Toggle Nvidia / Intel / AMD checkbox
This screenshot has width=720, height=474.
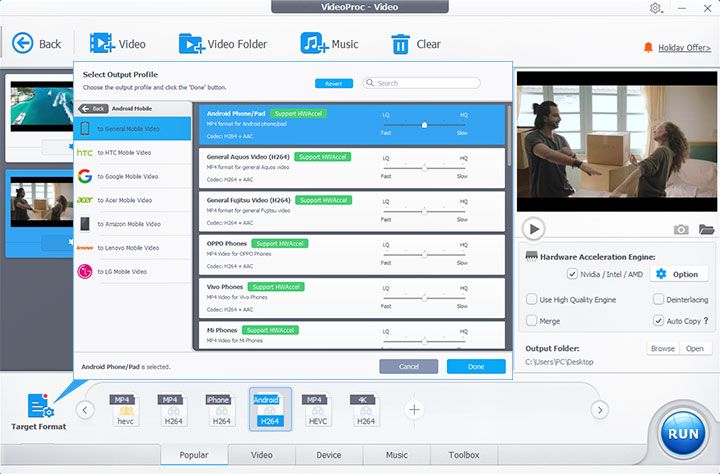click(572, 274)
